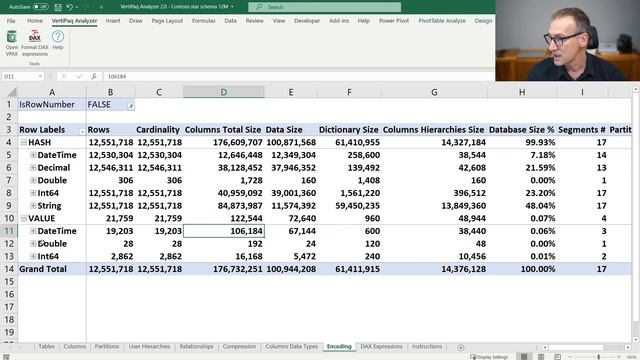Expand Int64 under HASH

click(x=33, y=193)
